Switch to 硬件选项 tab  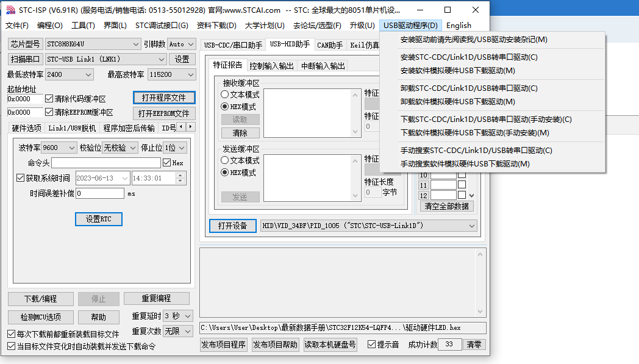tap(26, 128)
